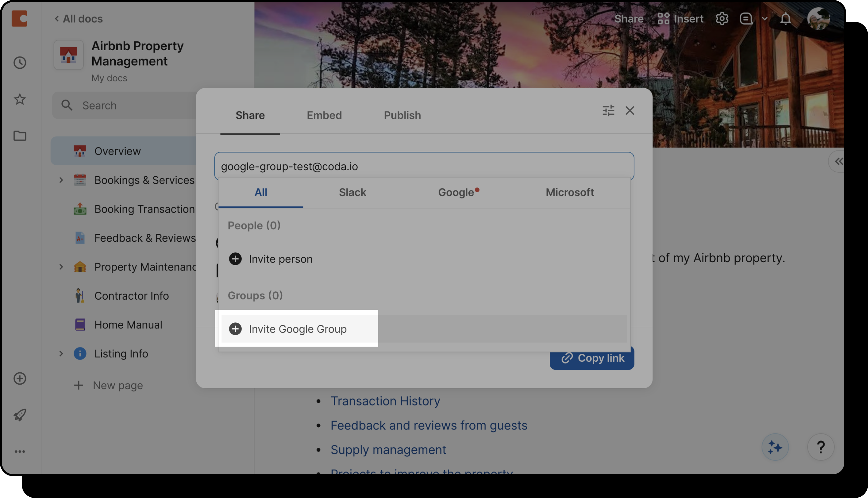This screenshot has height=498, width=868.
Task: Open the AI assistant sparkle button
Action: tap(775, 447)
